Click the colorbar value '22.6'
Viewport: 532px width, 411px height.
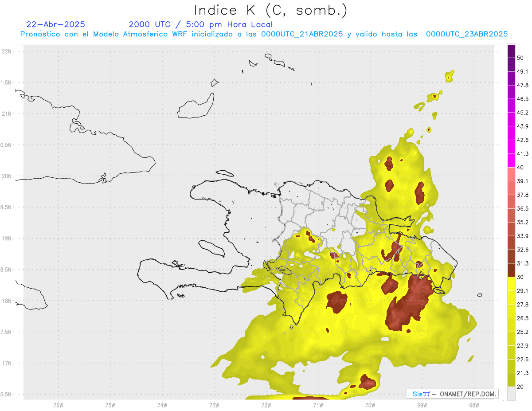[523, 359]
